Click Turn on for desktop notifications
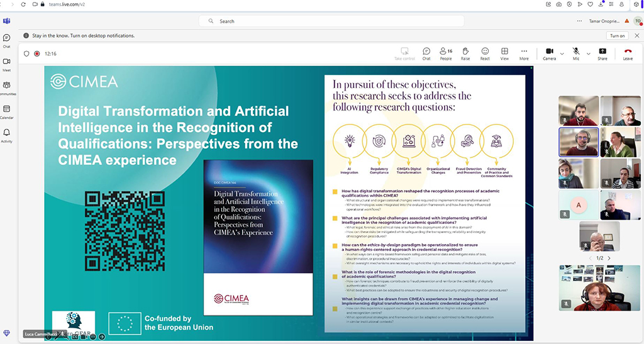 point(617,36)
